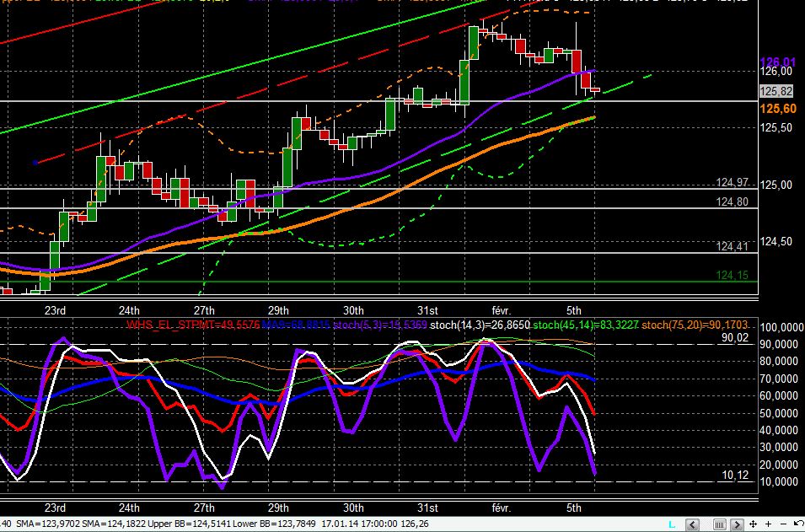Click the green 124,15 level label
The width and height of the screenshot is (805, 532).
(x=733, y=276)
